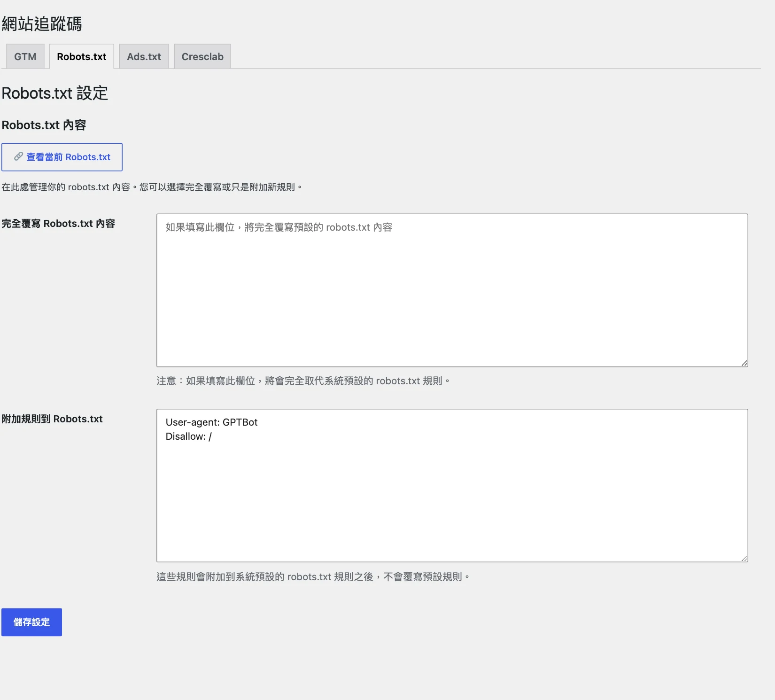Save settings with the 儲存設定 button

(x=31, y=622)
